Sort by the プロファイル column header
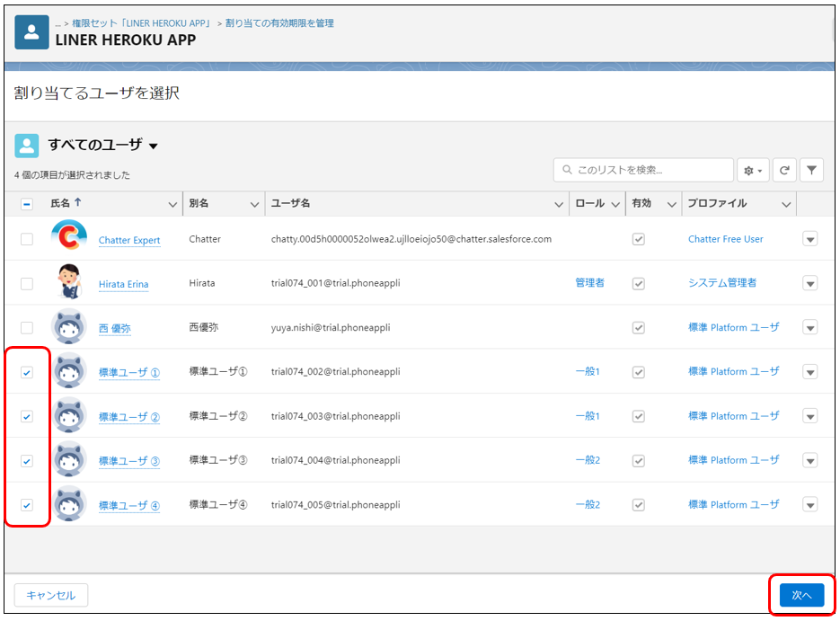Image resolution: width=840 pixels, height=621 pixels. pyautogui.click(x=717, y=203)
